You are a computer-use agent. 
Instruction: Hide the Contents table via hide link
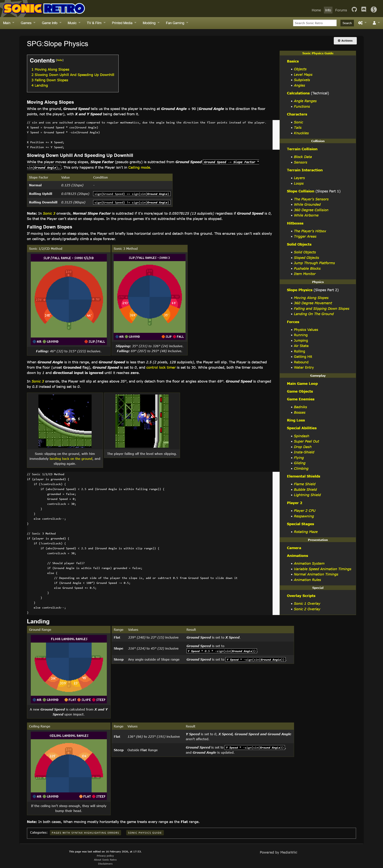tap(60, 60)
